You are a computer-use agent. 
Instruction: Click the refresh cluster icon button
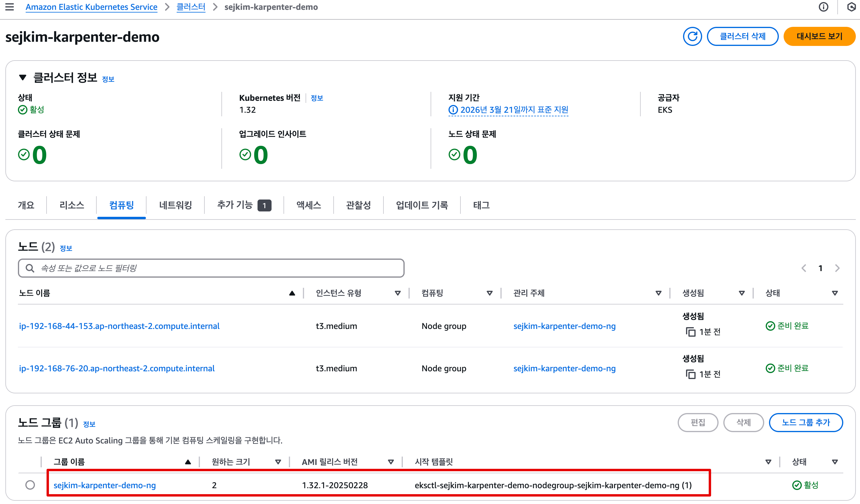(692, 36)
